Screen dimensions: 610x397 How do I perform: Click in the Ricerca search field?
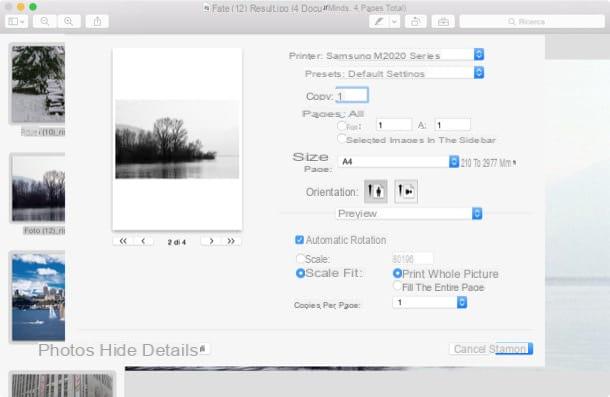[x=532, y=21]
